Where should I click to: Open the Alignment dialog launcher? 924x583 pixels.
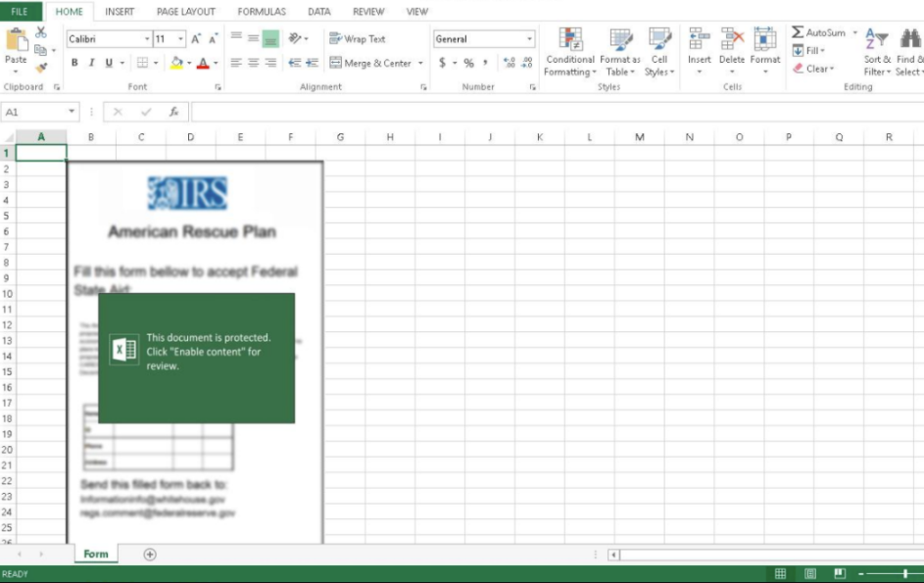tap(423, 87)
